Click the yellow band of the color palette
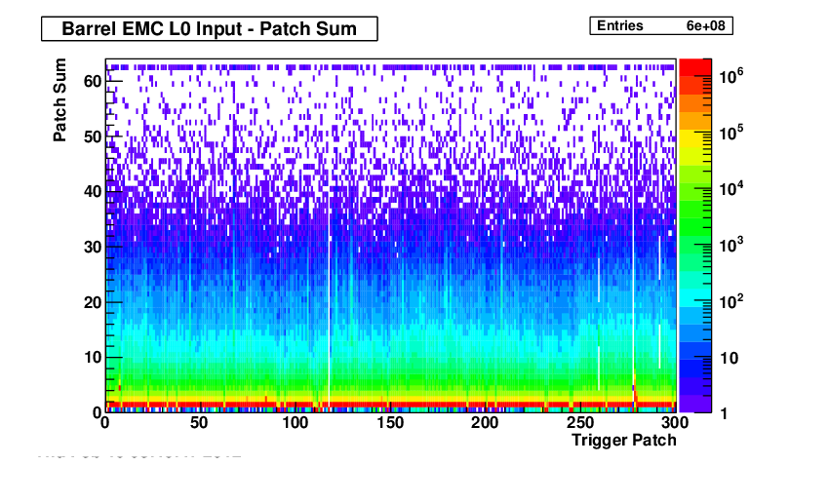 (695, 138)
